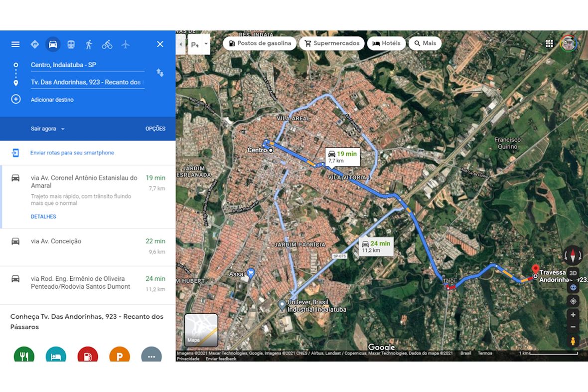Select flight travel mode
Image resolution: width=588 pixels, height=392 pixels.
125,44
